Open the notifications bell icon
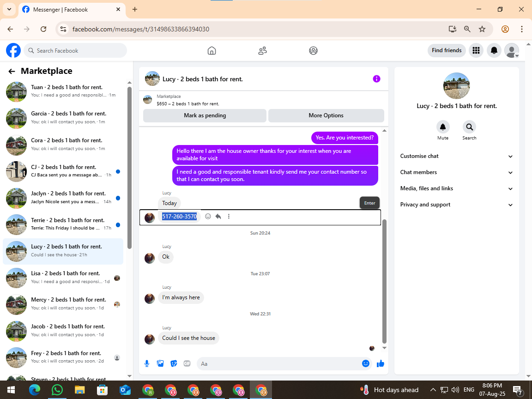 pos(494,50)
